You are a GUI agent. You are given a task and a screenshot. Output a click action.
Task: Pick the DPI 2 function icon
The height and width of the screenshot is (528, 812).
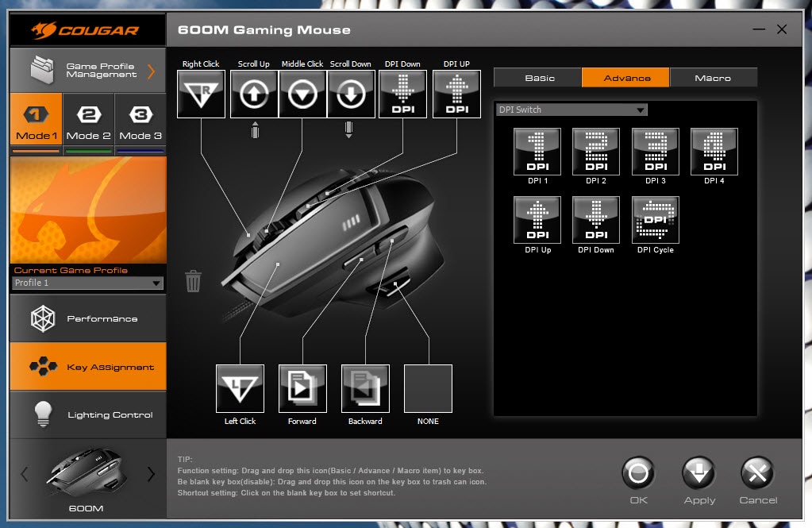point(596,152)
